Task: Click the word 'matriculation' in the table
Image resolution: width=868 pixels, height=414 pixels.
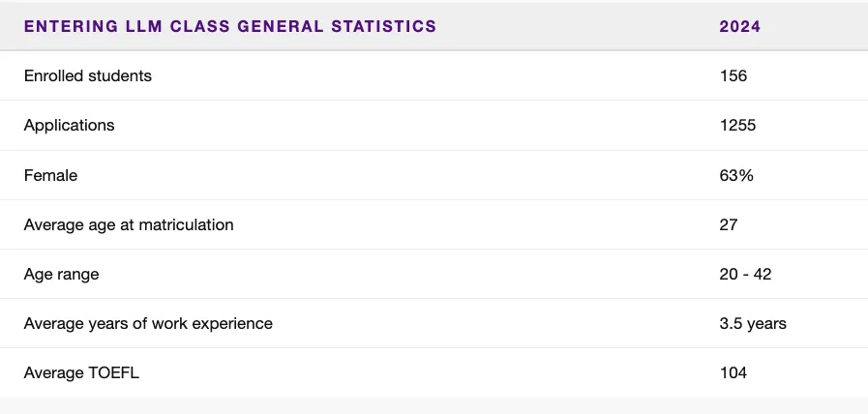Action: [186, 224]
